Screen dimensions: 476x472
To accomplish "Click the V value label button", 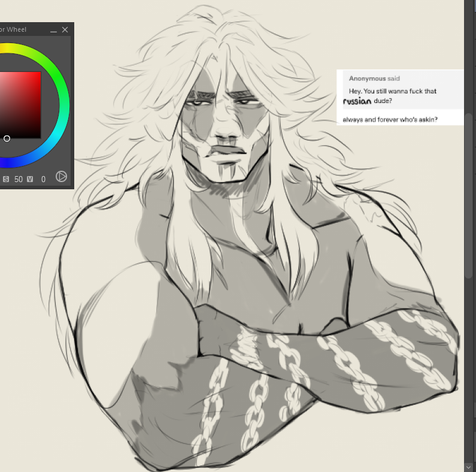I will click(30, 179).
